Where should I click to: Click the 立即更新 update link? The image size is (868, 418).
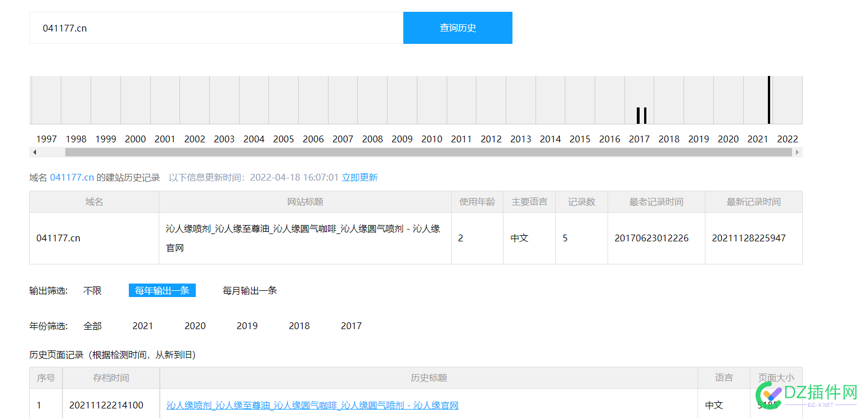[x=360, y=177]
